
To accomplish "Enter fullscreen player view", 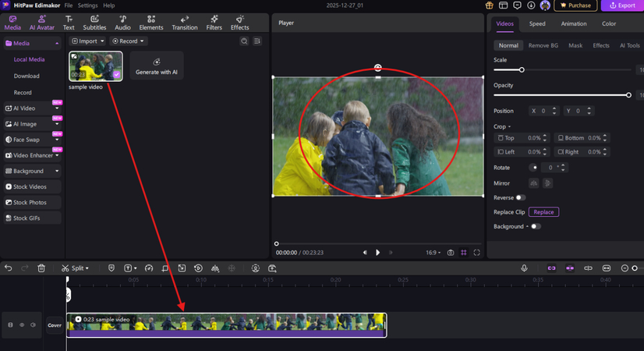I will click(x=477, y=253).
